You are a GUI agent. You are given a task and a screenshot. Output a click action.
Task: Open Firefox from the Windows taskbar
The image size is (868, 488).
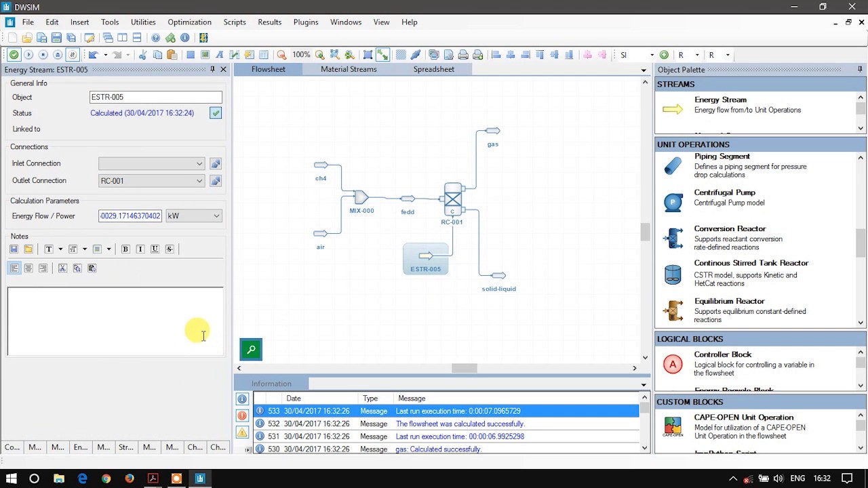(130, 479)
